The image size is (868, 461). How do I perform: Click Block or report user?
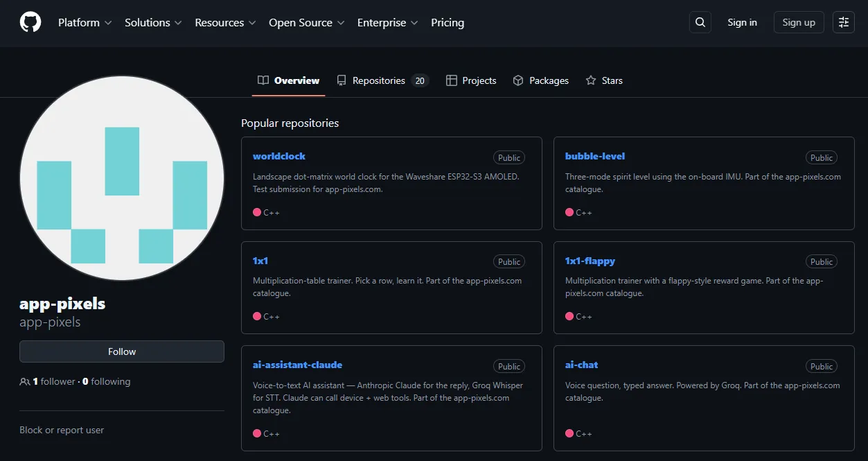(x=62, y=430)
